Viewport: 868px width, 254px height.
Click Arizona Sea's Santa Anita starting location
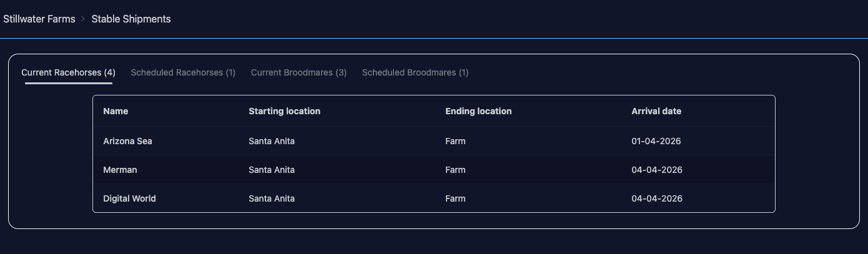272,141
